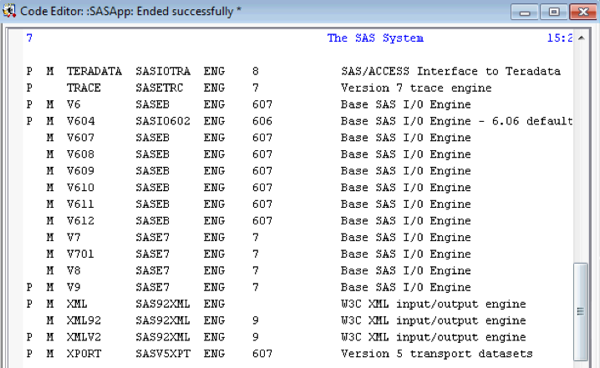Click 'Base SAS I/O Engine - 6.06 default' description
This screenshot has height=368, width=600.
(457, 121)
